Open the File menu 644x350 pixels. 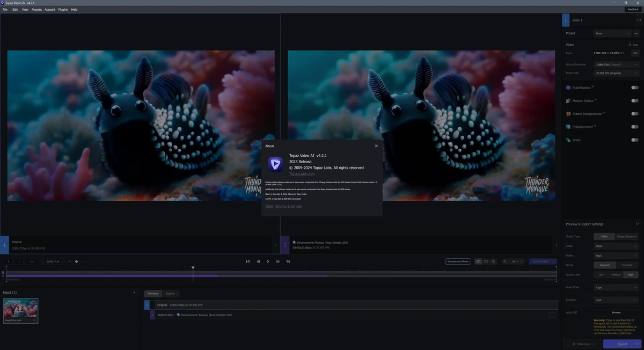click(5, 10)
